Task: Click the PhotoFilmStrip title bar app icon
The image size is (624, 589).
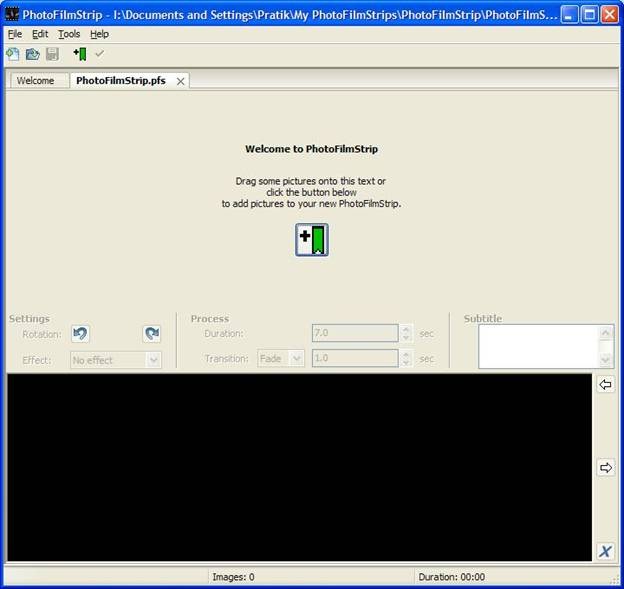Action: pyautogui.click(x=12, y=15)
